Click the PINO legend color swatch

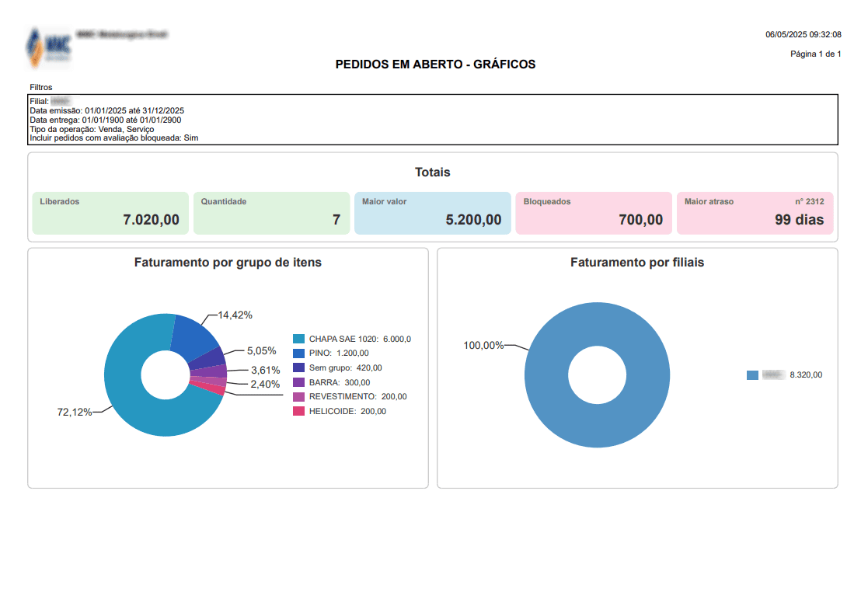tap(298, 354)
